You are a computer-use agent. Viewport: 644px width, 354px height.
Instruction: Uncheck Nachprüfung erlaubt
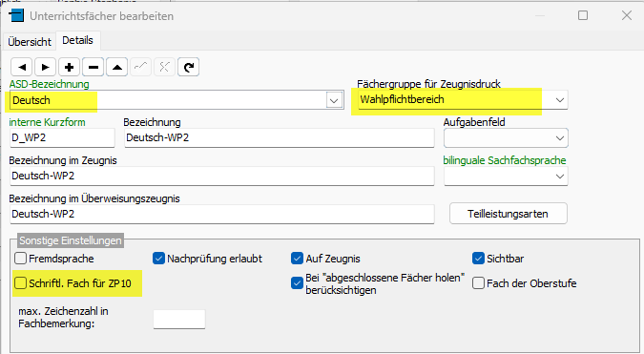point(158,259)
